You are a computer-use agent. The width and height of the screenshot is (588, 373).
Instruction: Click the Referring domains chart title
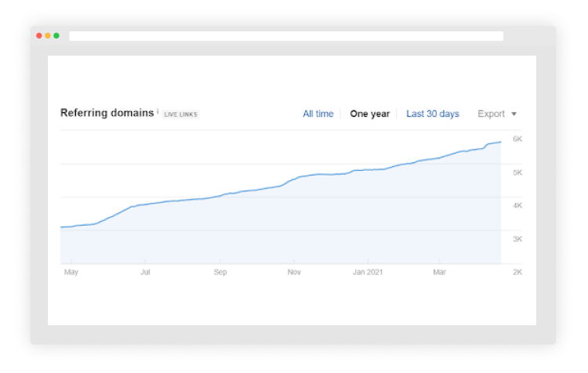coord(107,113)
